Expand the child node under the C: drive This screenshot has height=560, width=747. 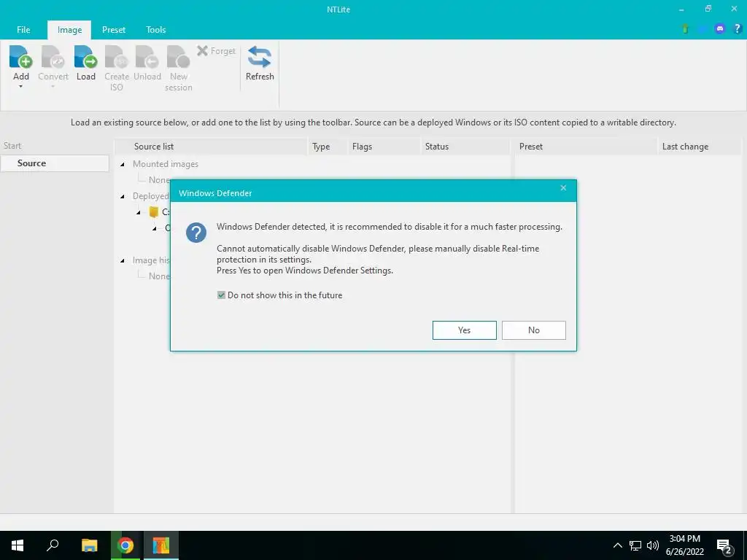(x=155, y=228)
